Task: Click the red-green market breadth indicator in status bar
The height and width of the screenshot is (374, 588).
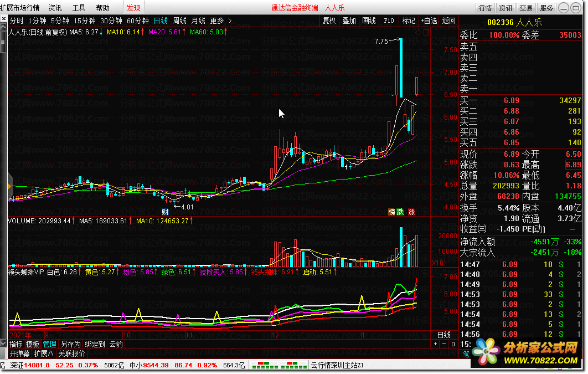Action: (x=280, y=365)
